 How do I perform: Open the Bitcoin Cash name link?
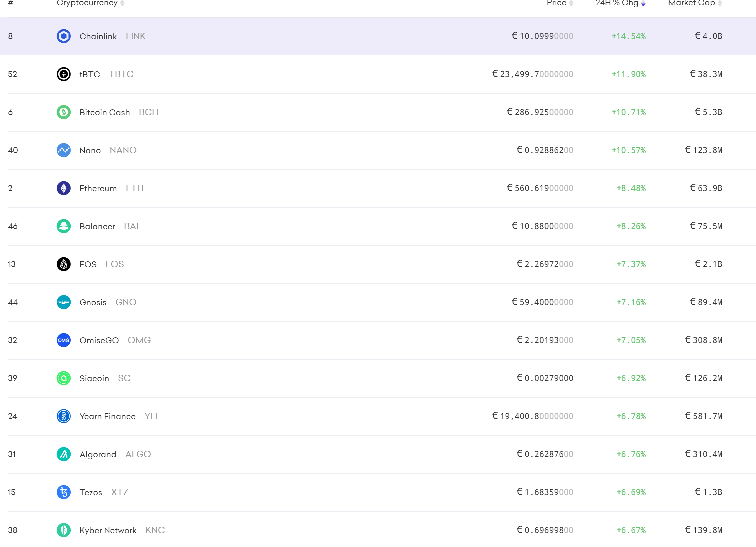point(105,112)
